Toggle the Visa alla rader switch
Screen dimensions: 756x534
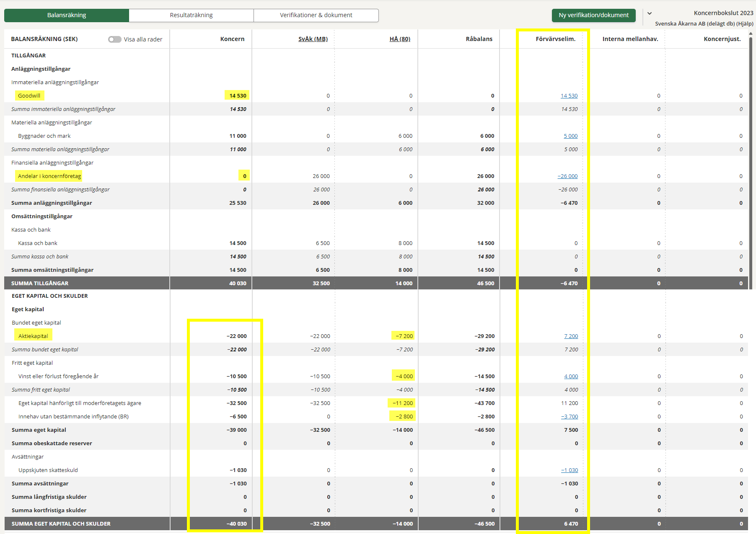114,39
